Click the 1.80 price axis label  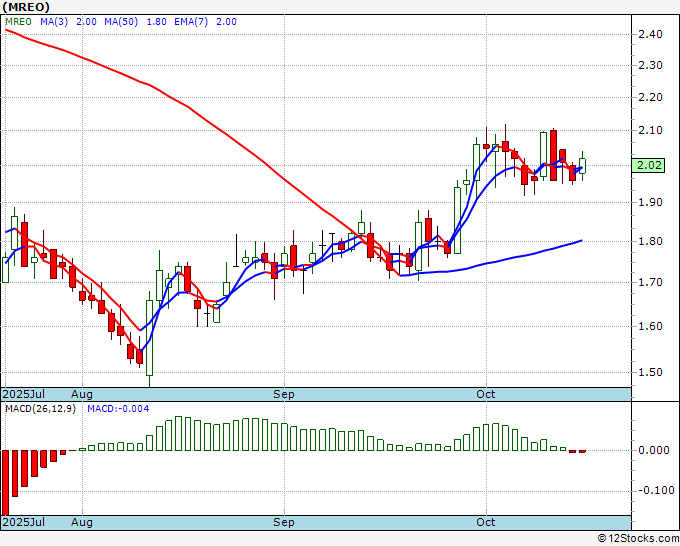click(x=651, y=241)
